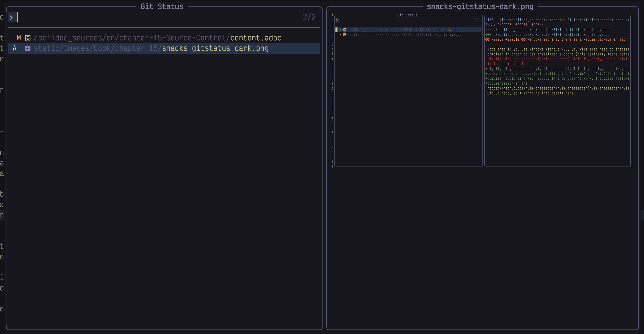
Task: Click the green A added status marker
Action: [x=15, y=48]
